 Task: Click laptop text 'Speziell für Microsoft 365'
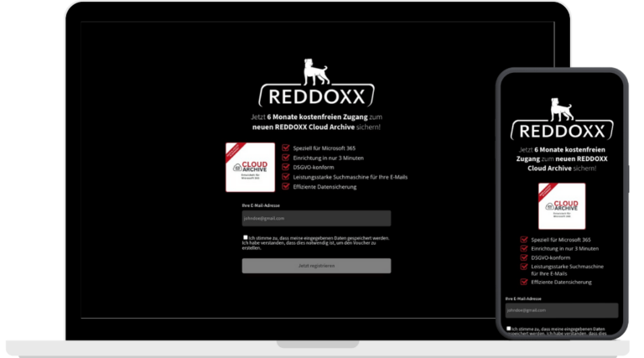[324, 148]
